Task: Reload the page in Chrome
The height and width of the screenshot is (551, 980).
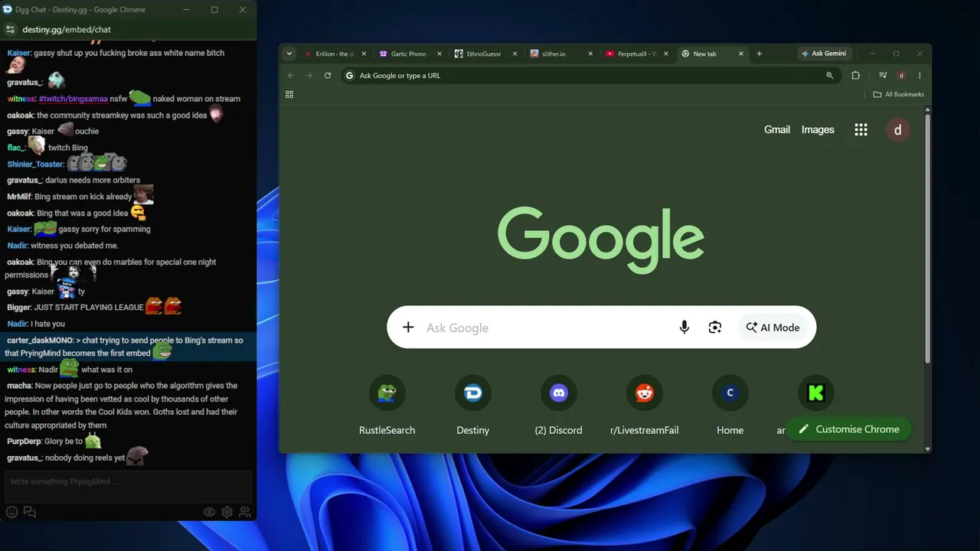Action: [x=328, y=76]
